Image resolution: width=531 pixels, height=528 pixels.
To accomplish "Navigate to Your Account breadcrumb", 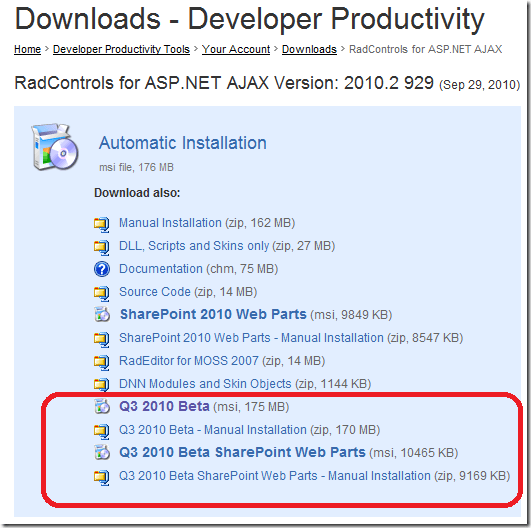I will [236, 49].
